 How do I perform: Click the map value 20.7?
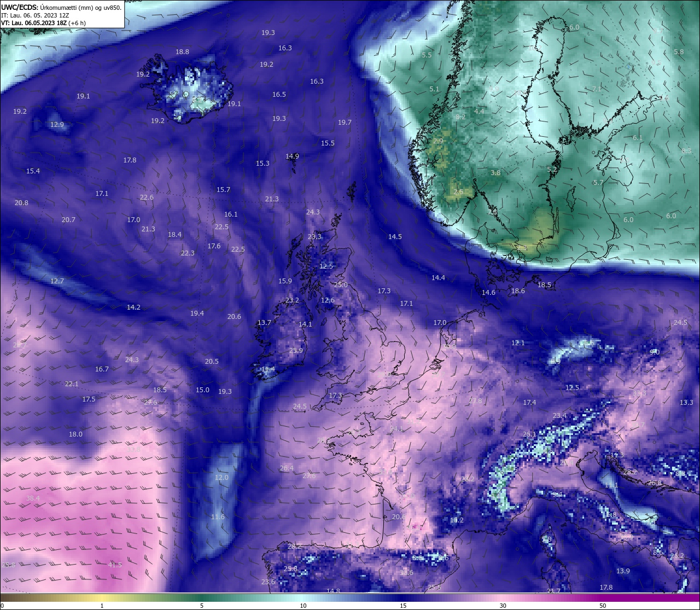pyautogui.click(x=68, y=220)
